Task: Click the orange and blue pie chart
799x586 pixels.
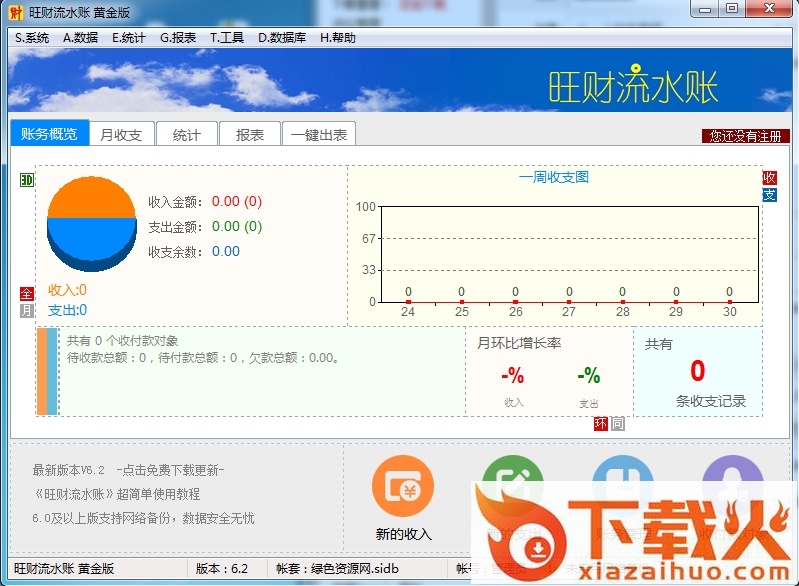Action: (92, 224)
